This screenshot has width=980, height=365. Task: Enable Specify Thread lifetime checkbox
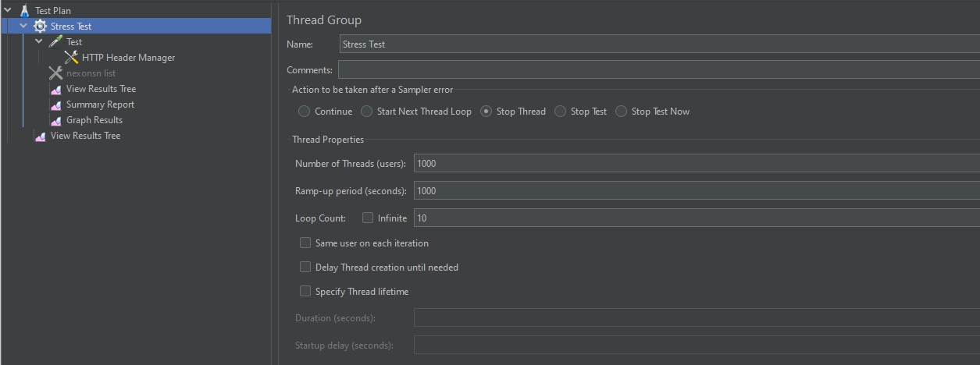point(305,292)
